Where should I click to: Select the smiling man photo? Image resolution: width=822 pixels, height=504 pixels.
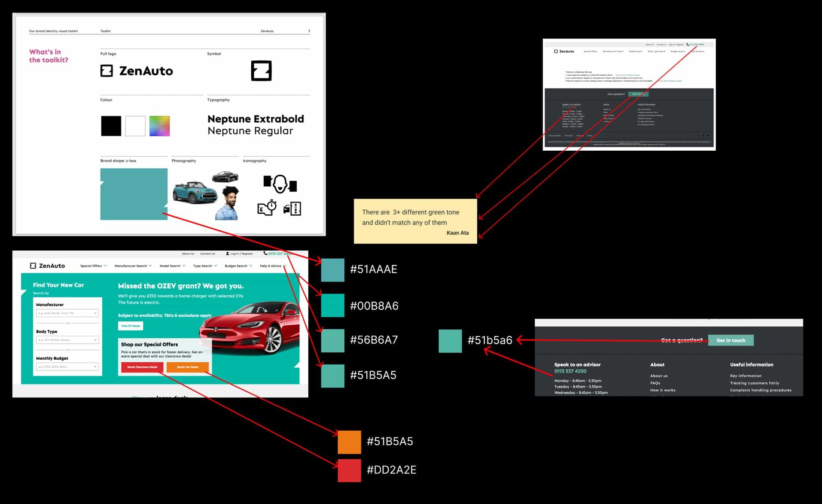point(227,203)
